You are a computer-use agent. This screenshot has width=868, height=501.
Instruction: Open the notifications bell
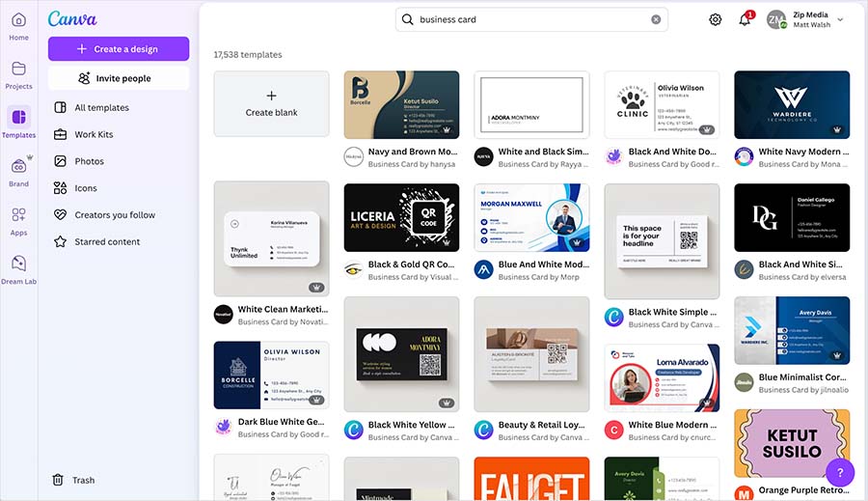pos(746,19)
